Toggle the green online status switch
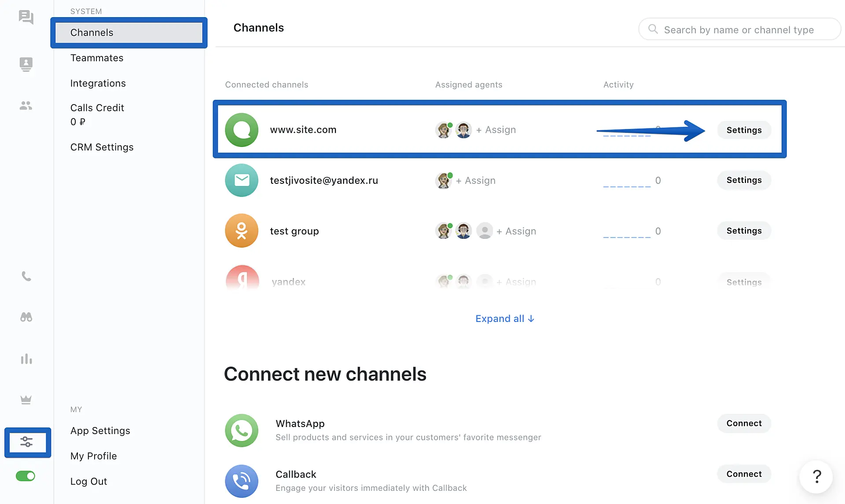Viewport: 845px width, 504px height. pyautogui.click(x=26, y=476)
